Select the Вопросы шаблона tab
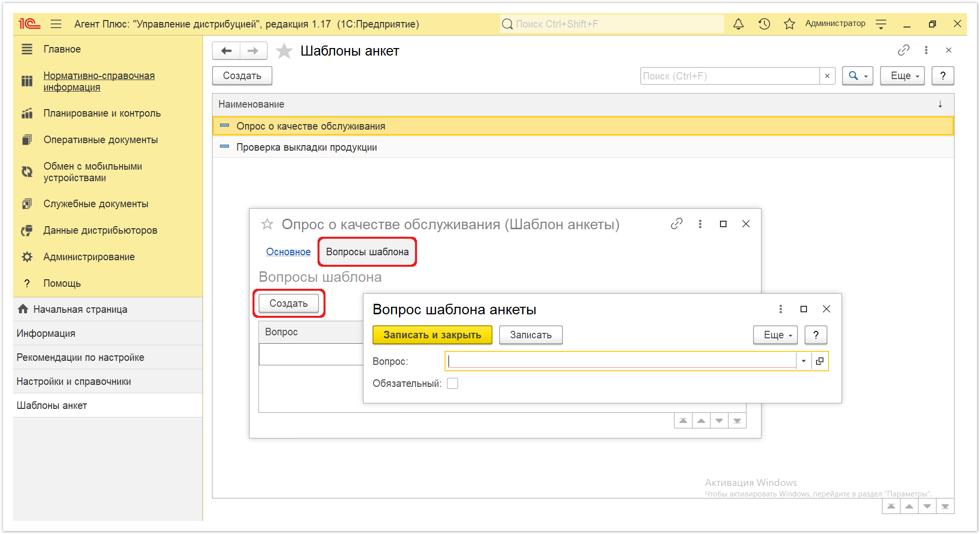 pyautogui.click(x=367, y=252)
